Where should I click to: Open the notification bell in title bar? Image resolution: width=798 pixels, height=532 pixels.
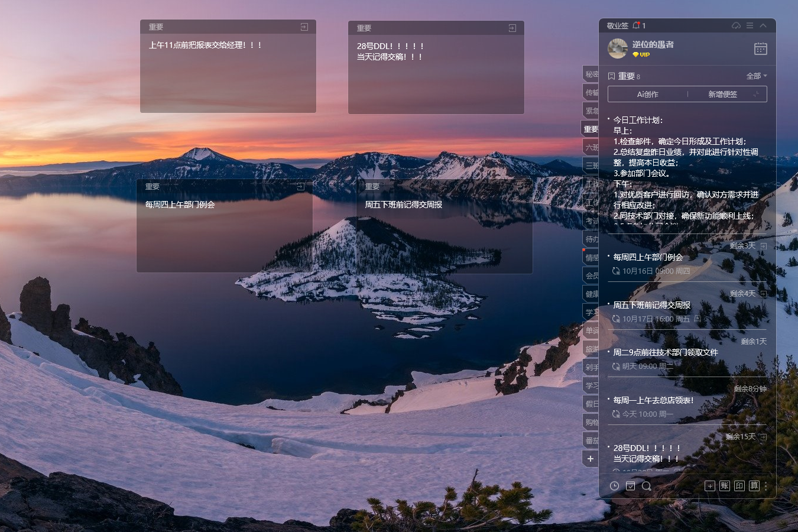637,25
